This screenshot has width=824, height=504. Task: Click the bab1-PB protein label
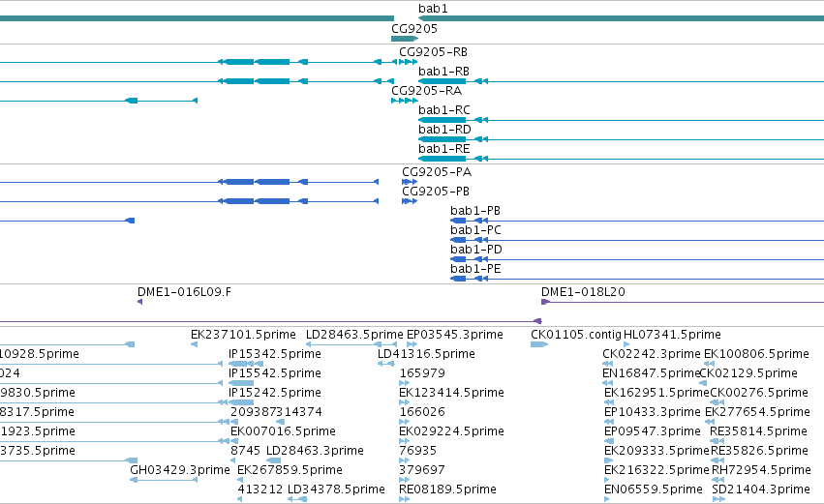tap(475, 211)
